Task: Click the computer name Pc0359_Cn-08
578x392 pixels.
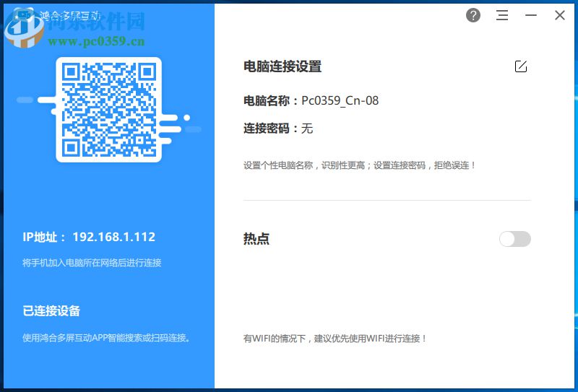Action: click(x=340, y=100)
